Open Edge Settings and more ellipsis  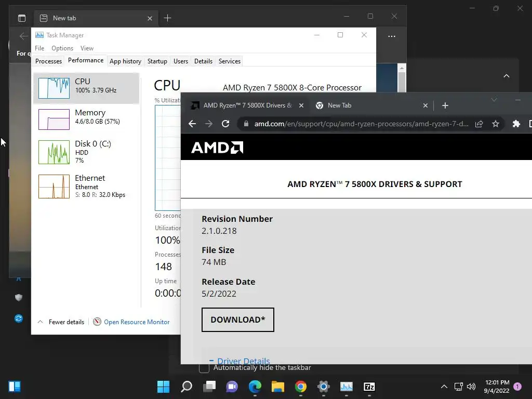click(x=392, y=36)
